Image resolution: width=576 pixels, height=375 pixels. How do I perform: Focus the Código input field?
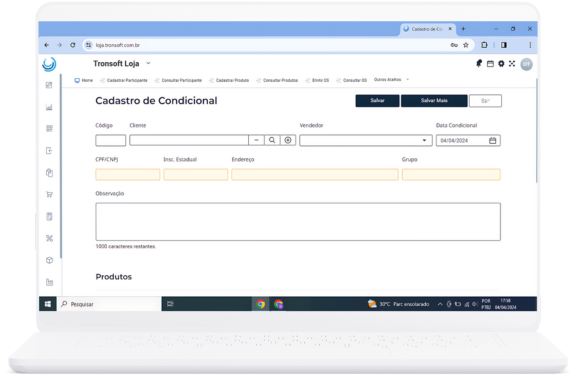coord(111,140)
